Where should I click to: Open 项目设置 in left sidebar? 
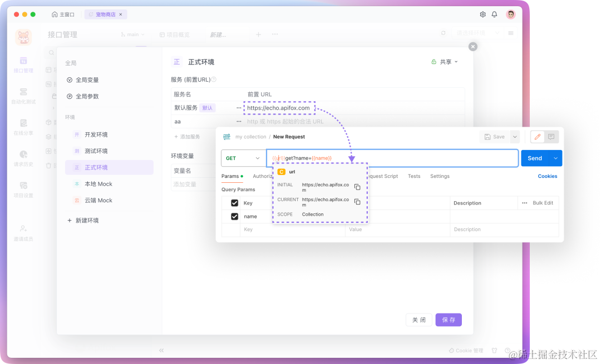click(23, 190)
